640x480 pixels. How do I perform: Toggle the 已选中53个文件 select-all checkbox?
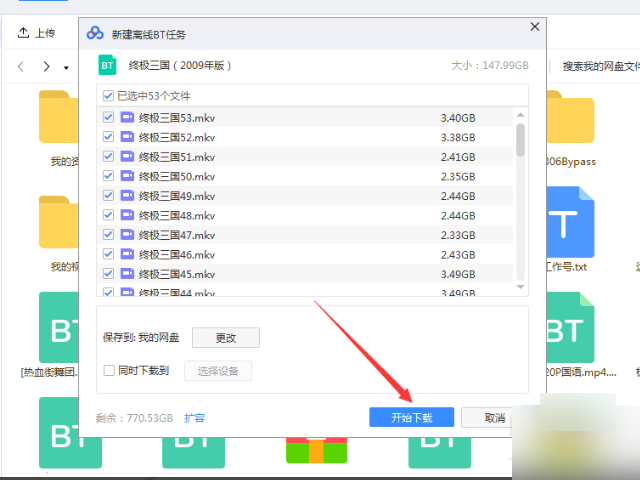coord(108,96)
